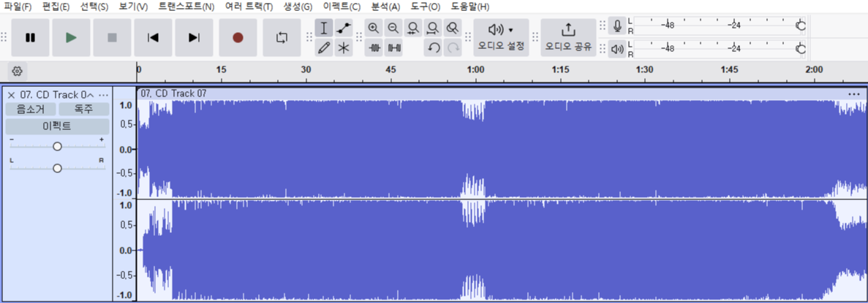
Task: Click the recording level meter bar
Action: point(719,26)
